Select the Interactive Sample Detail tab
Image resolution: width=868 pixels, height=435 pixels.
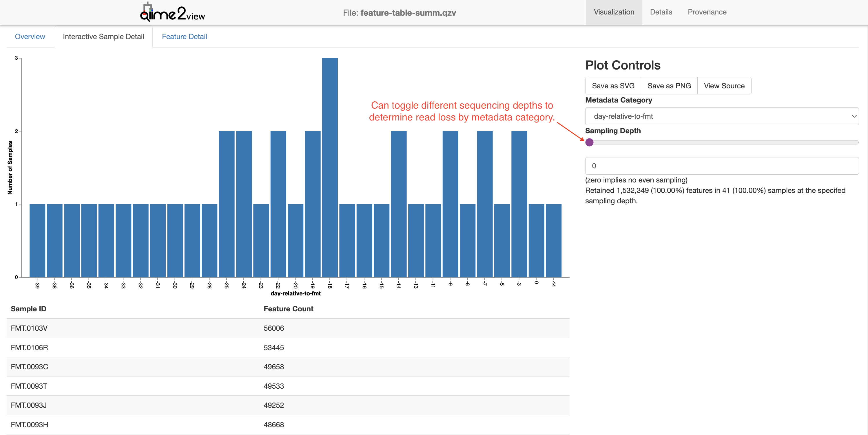pos(103,37)
